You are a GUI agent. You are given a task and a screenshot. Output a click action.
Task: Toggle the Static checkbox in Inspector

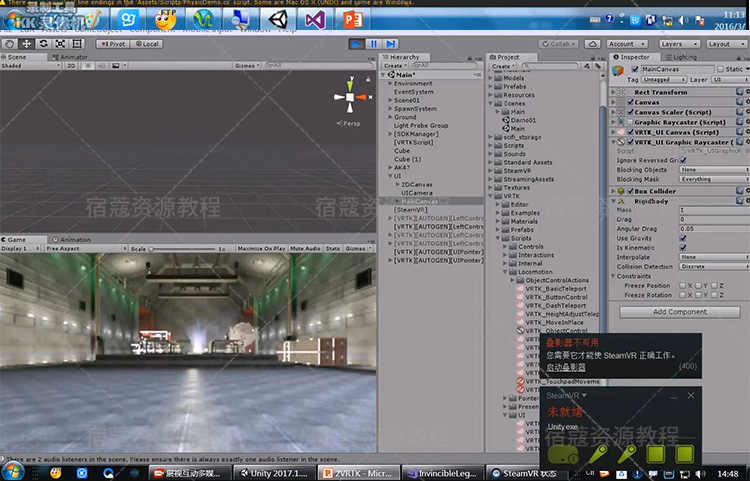click(722, 69)
